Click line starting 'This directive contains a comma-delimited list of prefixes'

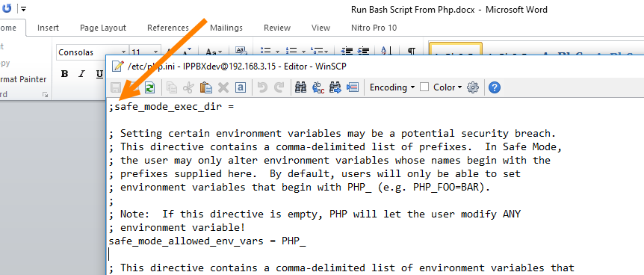(335, 146)
